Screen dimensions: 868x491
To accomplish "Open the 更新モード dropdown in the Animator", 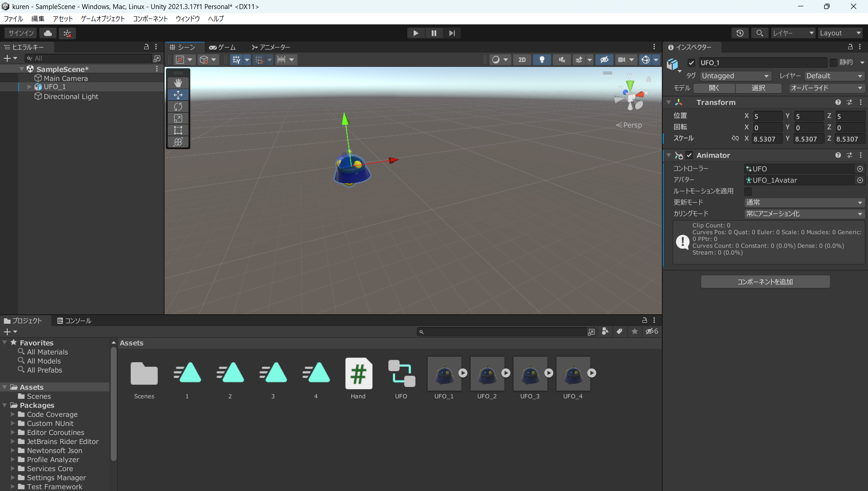I will point(804,203).
